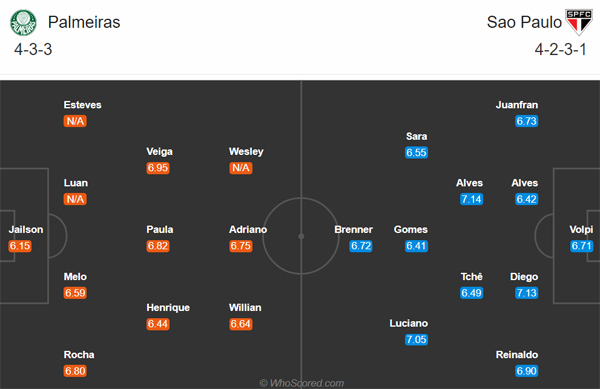Image resolution: width=600 pixels, height=389 pixels.
Task: Select Jailson's 6.15 rating badge
Action: click(x=20, y=246)
